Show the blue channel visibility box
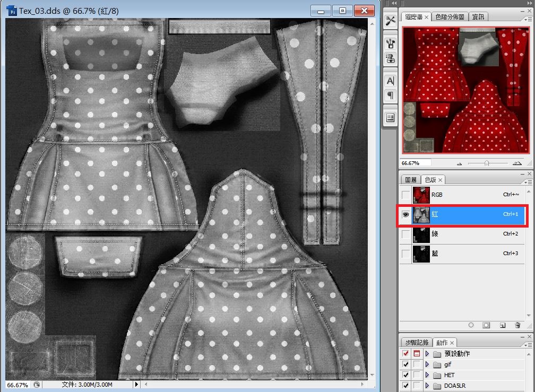 [405, 254]
